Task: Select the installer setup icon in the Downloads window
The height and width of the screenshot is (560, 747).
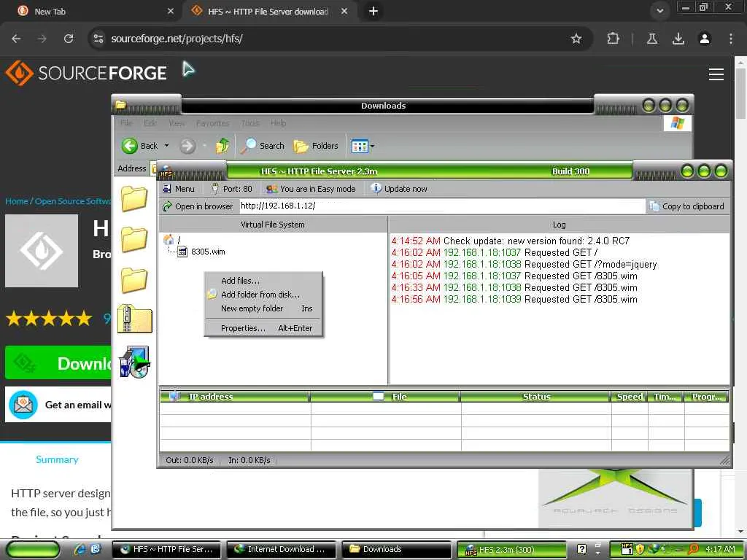Action: [135, 362]
